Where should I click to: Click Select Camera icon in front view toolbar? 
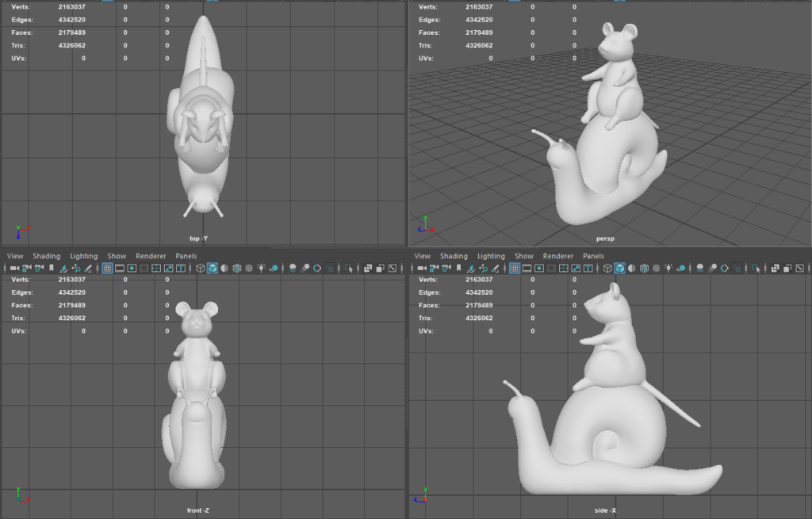point(14,269)
